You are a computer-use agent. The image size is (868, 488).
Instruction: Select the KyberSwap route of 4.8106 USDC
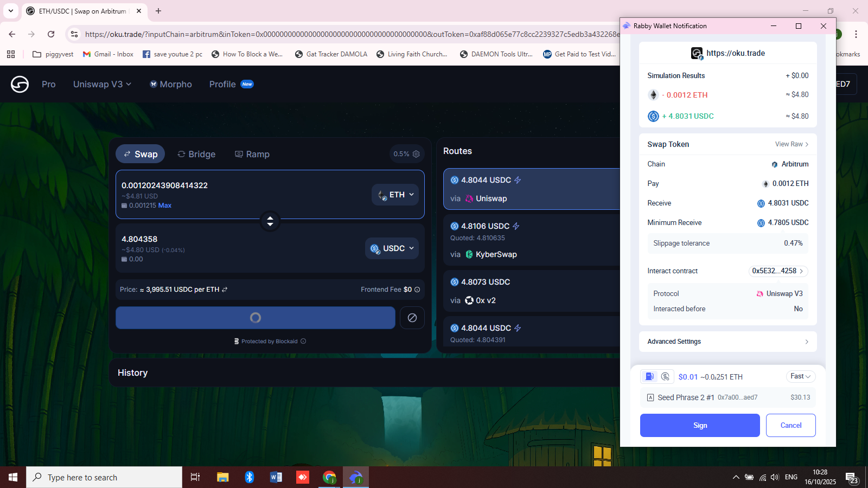pyautogui.click(x=532, y=240)
